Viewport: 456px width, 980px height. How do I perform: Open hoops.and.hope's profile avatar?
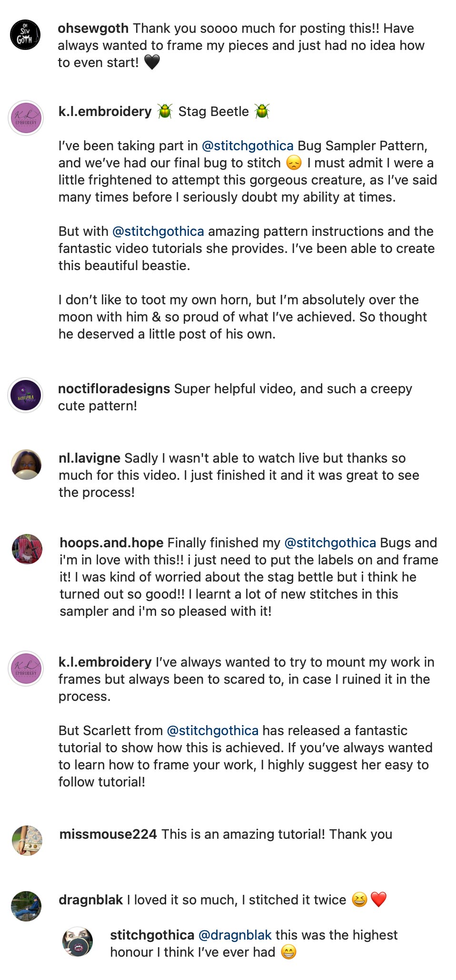(x=27, y=549)
